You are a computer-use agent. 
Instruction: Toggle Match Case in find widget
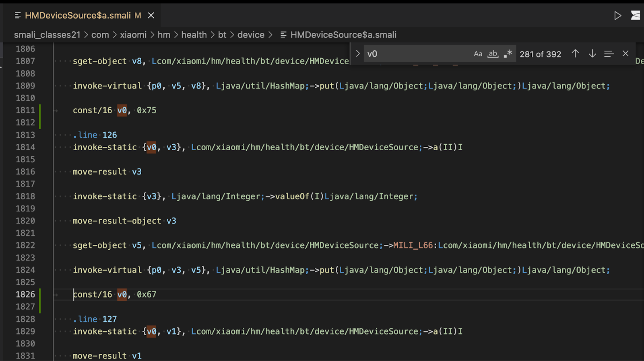478,54
